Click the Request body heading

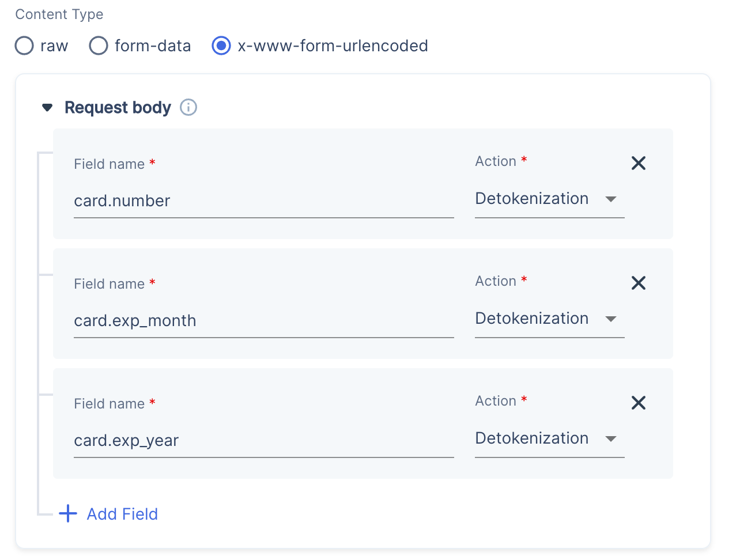(118, 107)
